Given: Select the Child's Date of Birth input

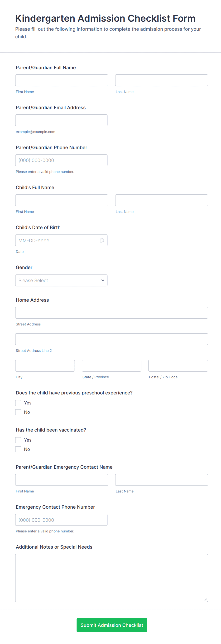Looking at the screenshot, I should point(62,240).
